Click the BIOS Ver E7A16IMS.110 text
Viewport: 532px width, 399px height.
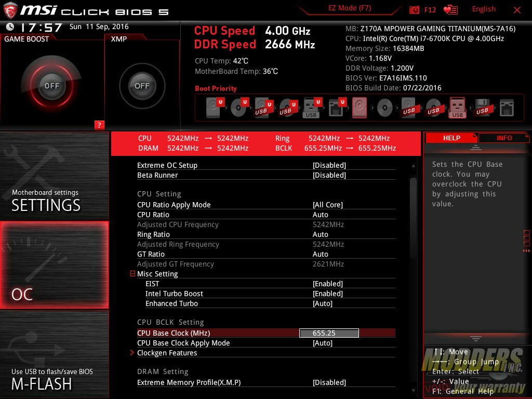coord(386,78)
